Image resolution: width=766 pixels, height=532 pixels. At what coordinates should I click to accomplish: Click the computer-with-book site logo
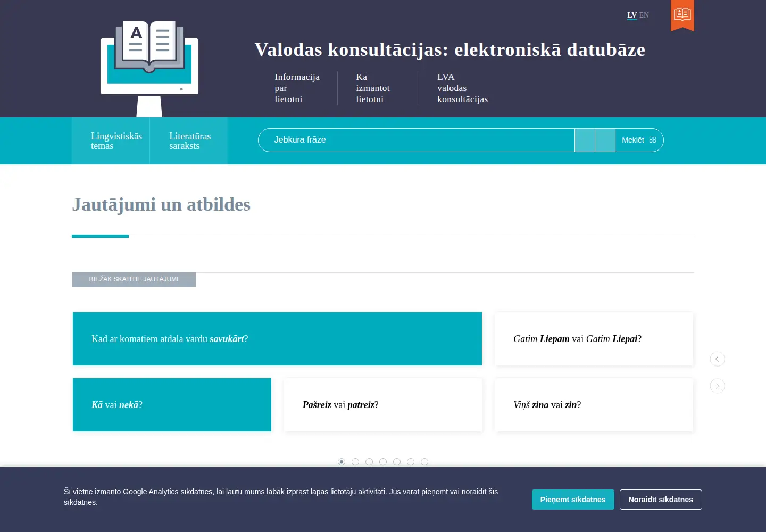pyautogui.click(x=149, y=68)
